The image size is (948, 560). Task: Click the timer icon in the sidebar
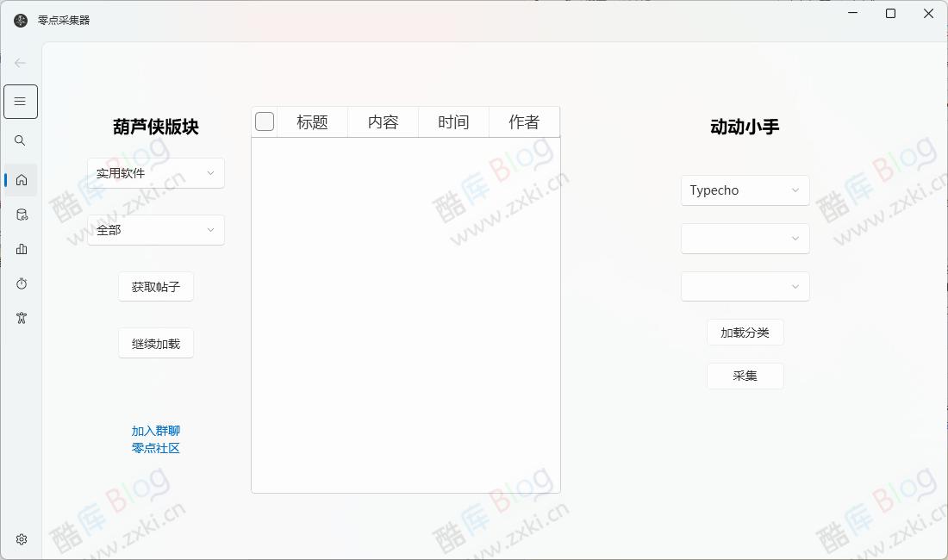click(x=21, y=283)
